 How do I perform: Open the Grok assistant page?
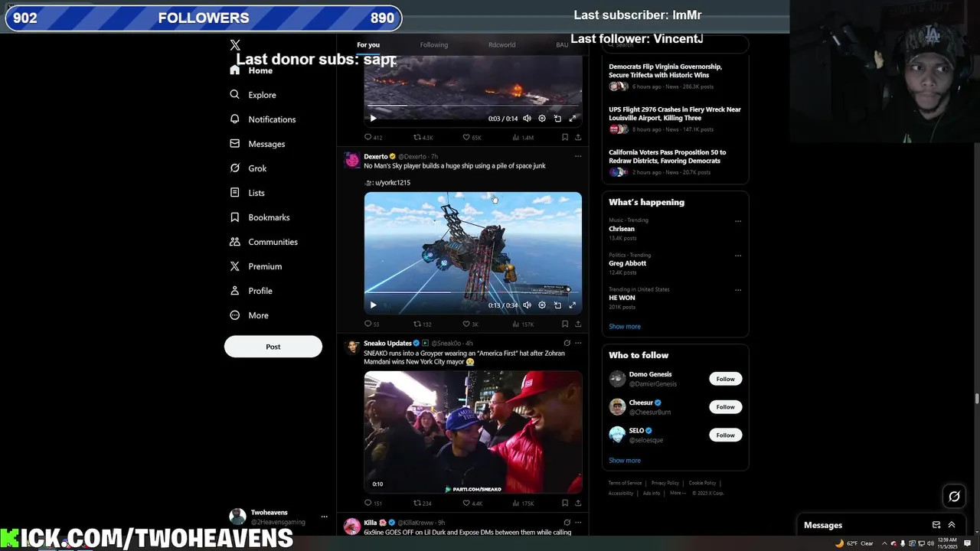coord(248,168)
